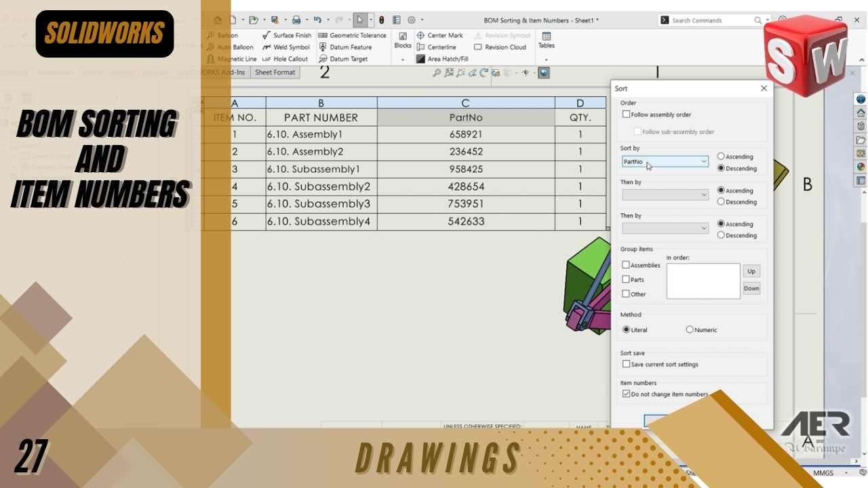Open Custom Properties in task pane
The image size is (868, 488).
tap(861, 181)
